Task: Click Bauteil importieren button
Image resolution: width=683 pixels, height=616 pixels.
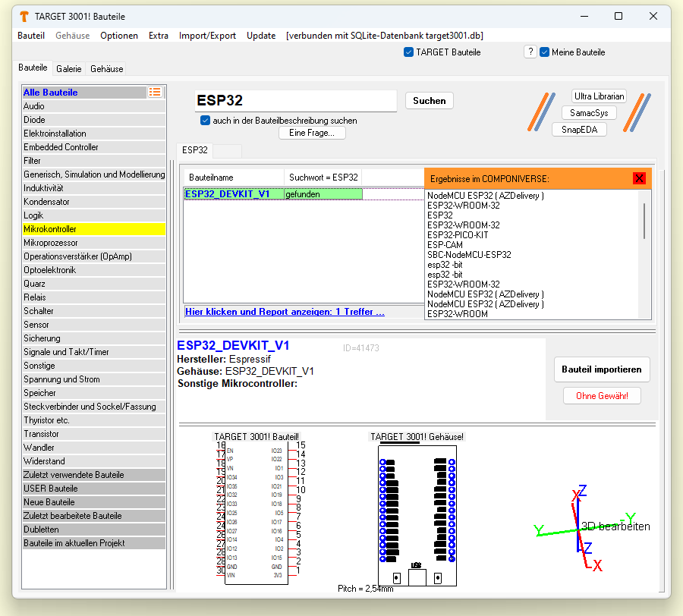Action: click(x=602, y=369)
